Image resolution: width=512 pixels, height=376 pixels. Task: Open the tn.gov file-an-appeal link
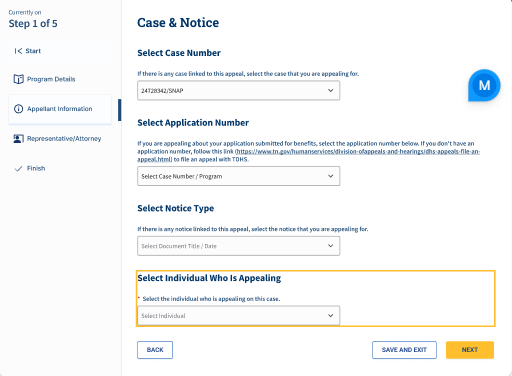[x=358, y=152]
